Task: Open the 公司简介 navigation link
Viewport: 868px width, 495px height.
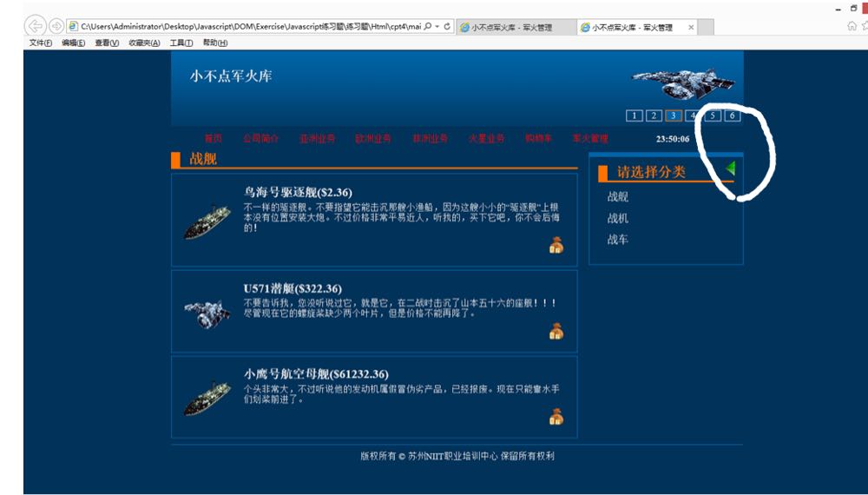Action: pyautogui.click(x=260, y=138)
